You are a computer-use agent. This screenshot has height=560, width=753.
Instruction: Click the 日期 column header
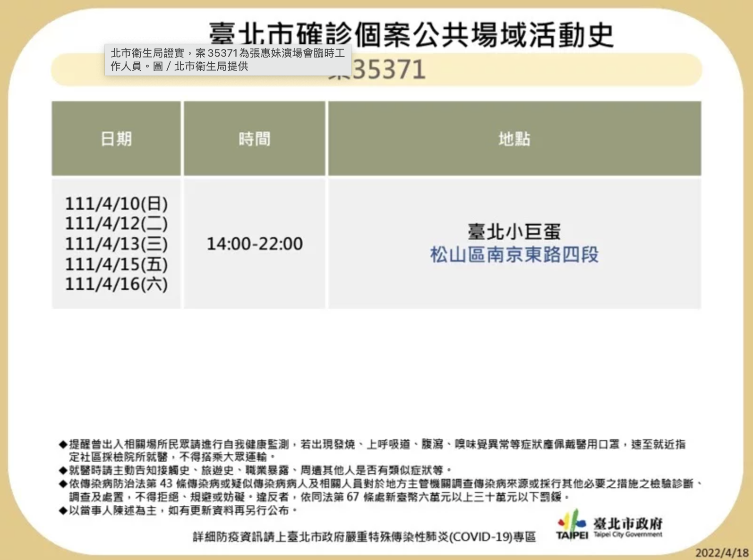[116, 139]
